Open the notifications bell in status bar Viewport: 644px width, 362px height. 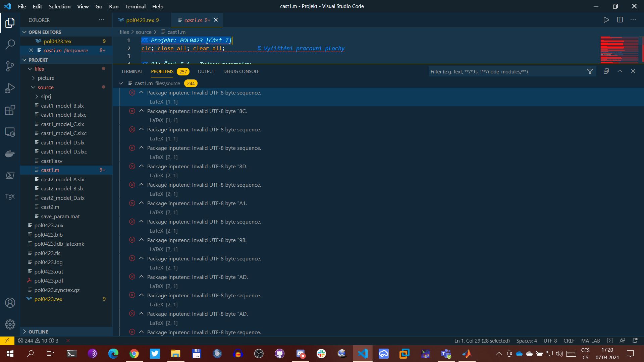[635, 341]
